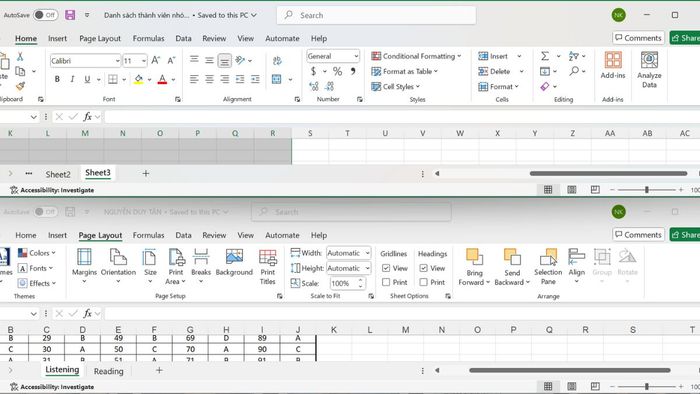The height and width of the screenshot is (394, 700).
Task: Open the Selection Pane
Action: tap(548, 267)
